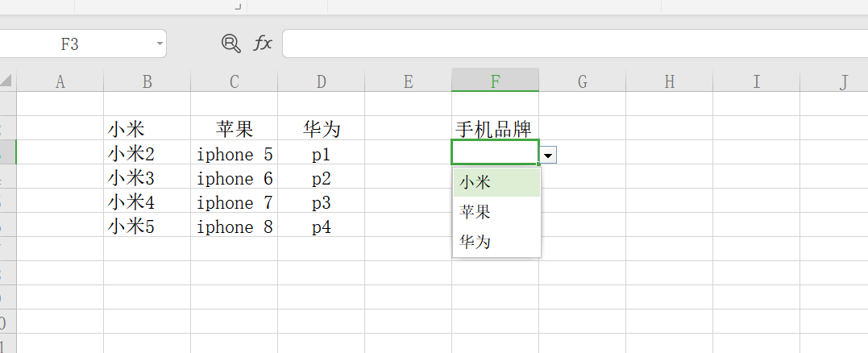Select the cell containing 小米5

click(147, 225)
